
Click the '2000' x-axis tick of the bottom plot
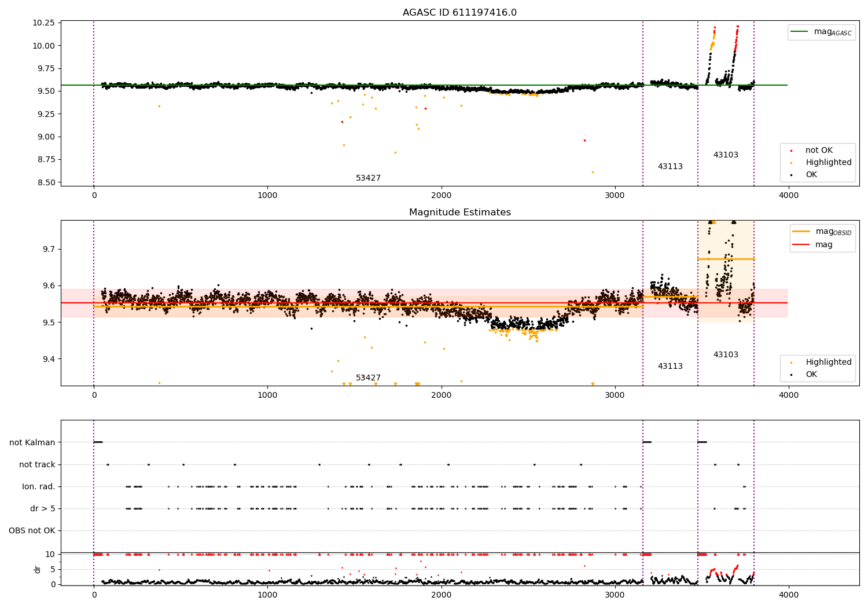442,595
